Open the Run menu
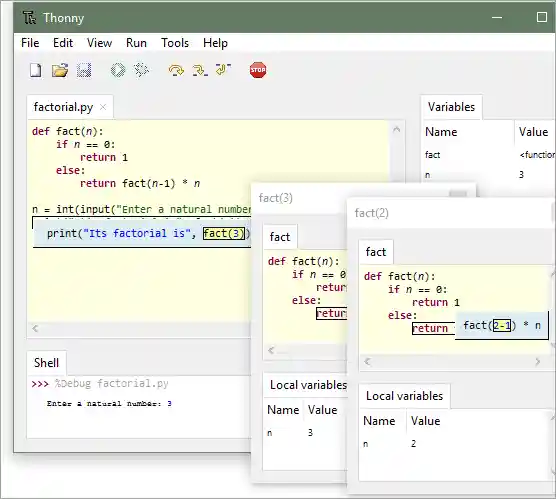Screen dimensions: 556x499 tap(136, 43)
